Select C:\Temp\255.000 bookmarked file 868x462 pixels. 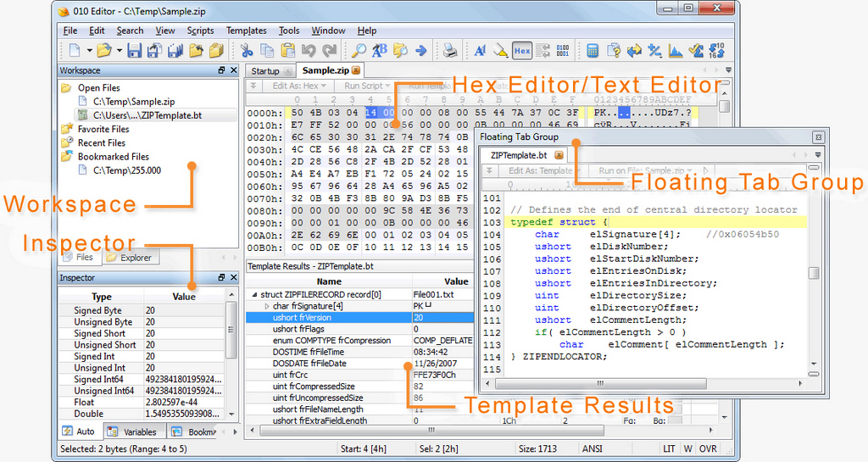(x=127, y=170)
